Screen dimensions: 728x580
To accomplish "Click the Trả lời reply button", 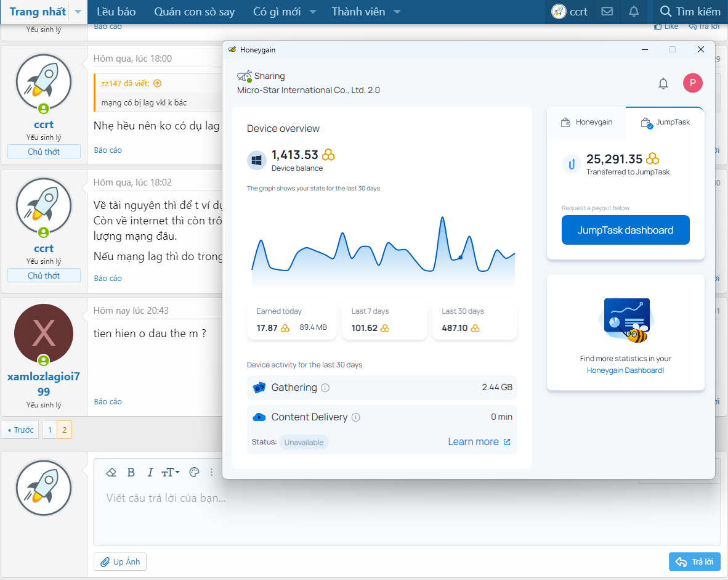I will tap(695, 562).
